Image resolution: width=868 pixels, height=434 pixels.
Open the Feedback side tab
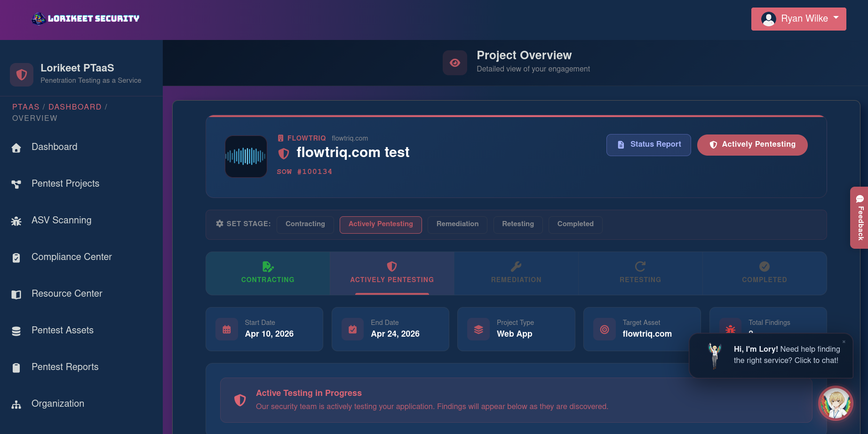(x=860, y=218)
